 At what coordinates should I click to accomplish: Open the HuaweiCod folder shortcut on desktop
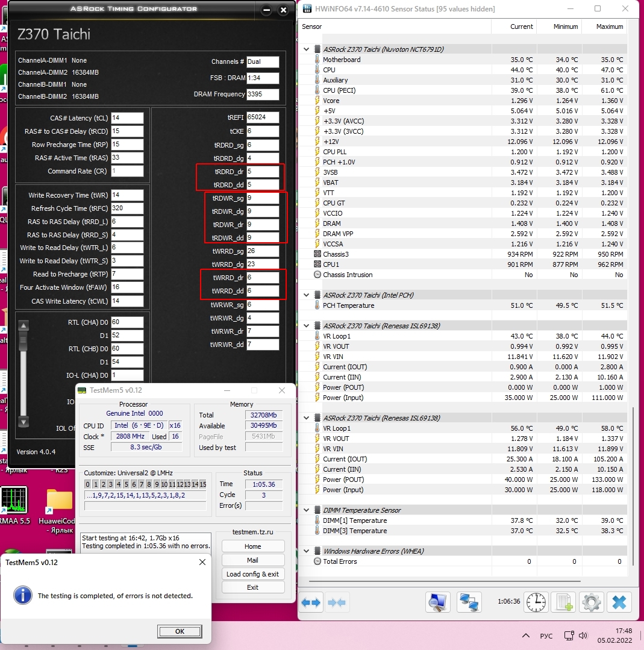[59, 511]
